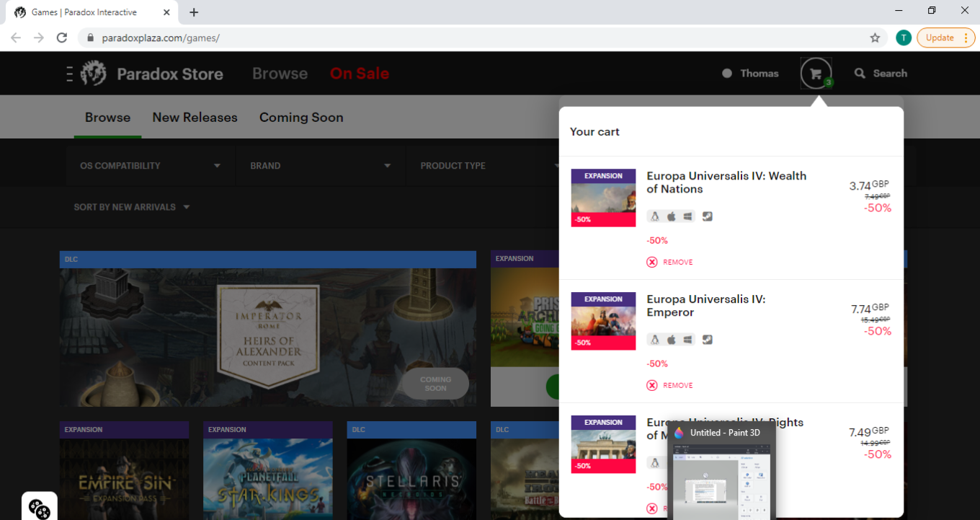Click the Emperor cart thumbnail
980x520 pixels.
603,322
